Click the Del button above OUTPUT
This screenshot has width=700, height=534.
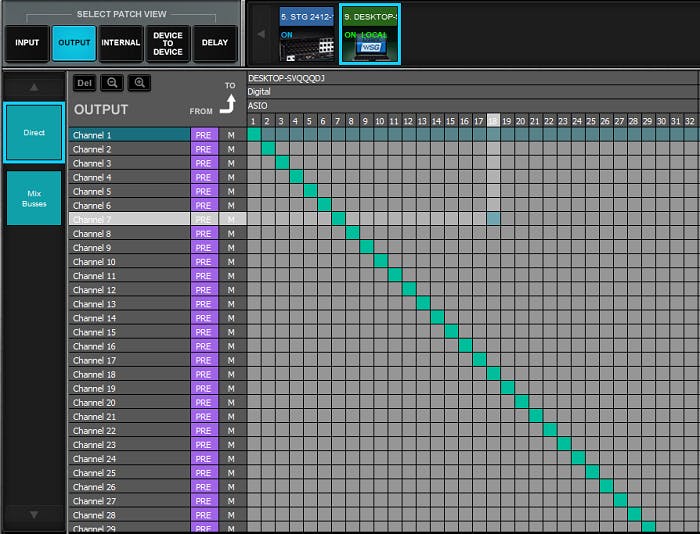[x=85, y=83]
